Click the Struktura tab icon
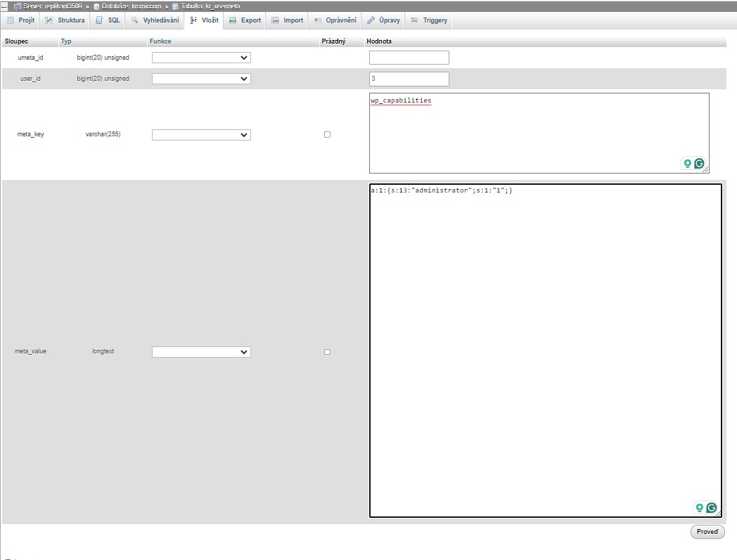The width and height of the screenshot is (737, 560). click(49, 20)
